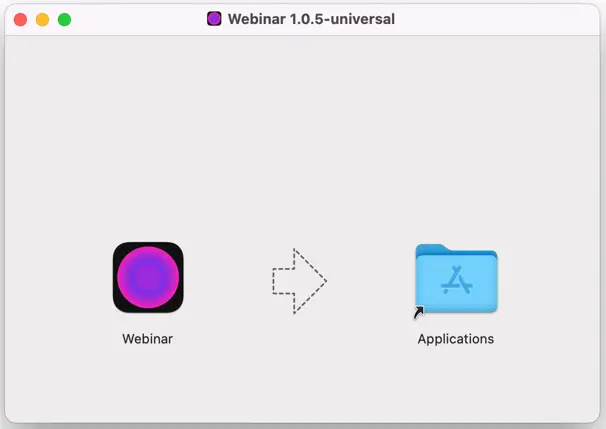Click the pink glowing circle inside Webinar icon
Image resolution: width=606 pixels, height=429 pixels.
148,277
